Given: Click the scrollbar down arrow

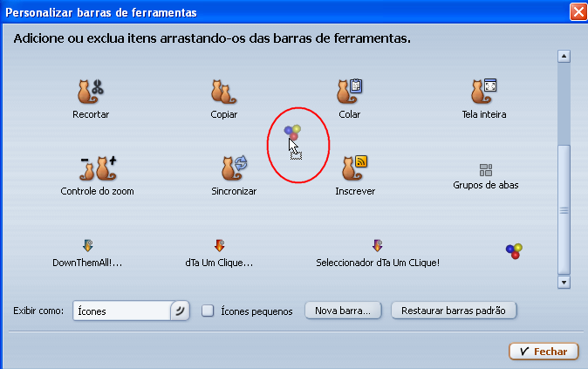Looking at the screenshot, I should 564,282.
